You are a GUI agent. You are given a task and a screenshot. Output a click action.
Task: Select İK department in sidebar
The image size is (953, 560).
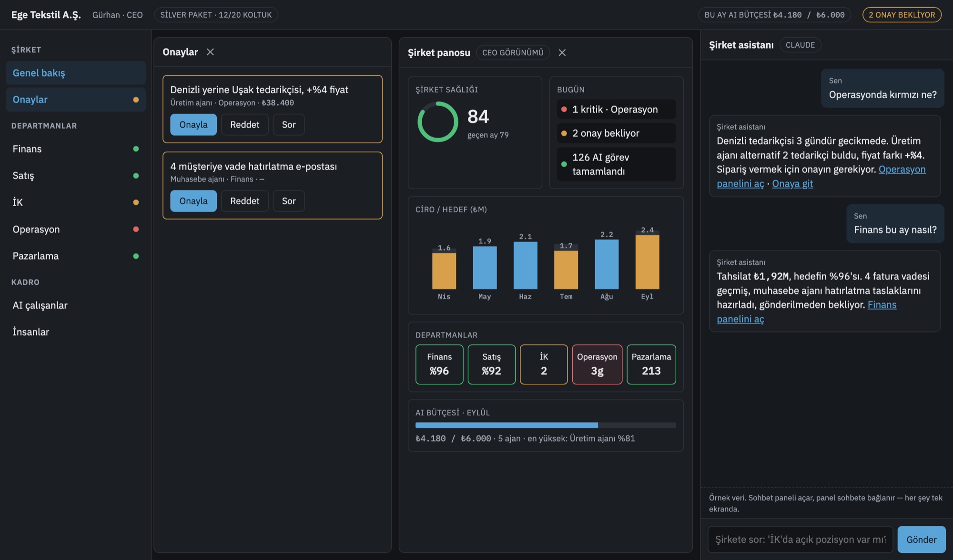point(76,202)
